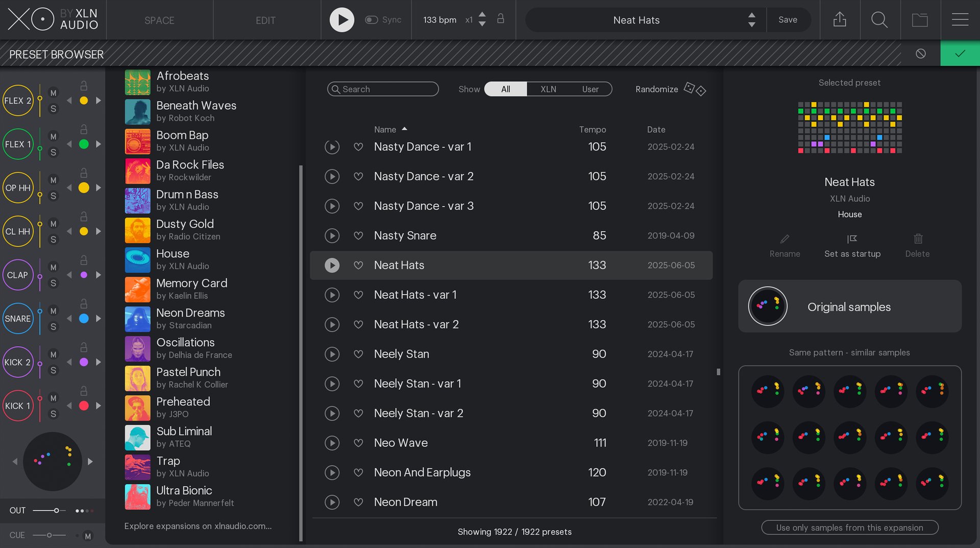Sort presets by Tempo column
980x548 pixels.
(x=592, y=130)
